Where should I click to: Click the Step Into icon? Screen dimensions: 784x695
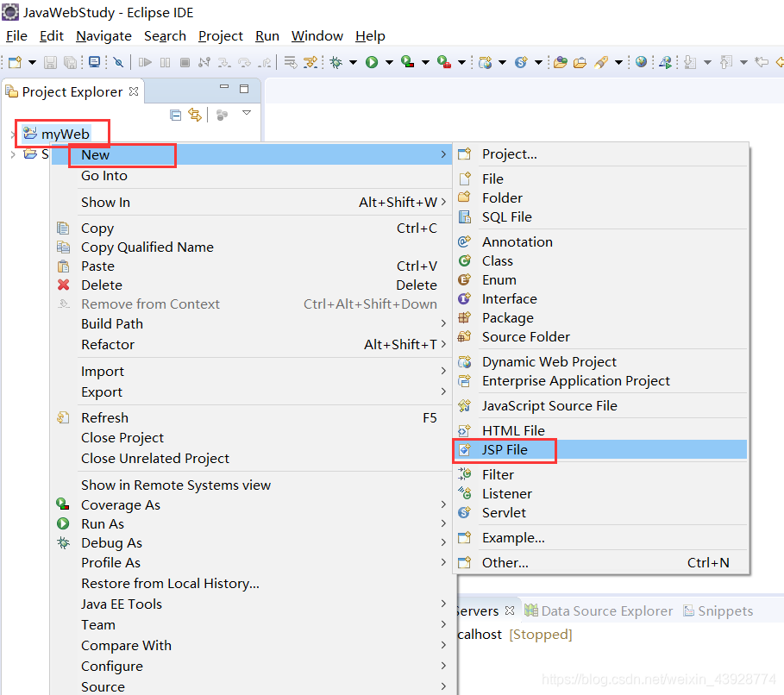point(224,62)
